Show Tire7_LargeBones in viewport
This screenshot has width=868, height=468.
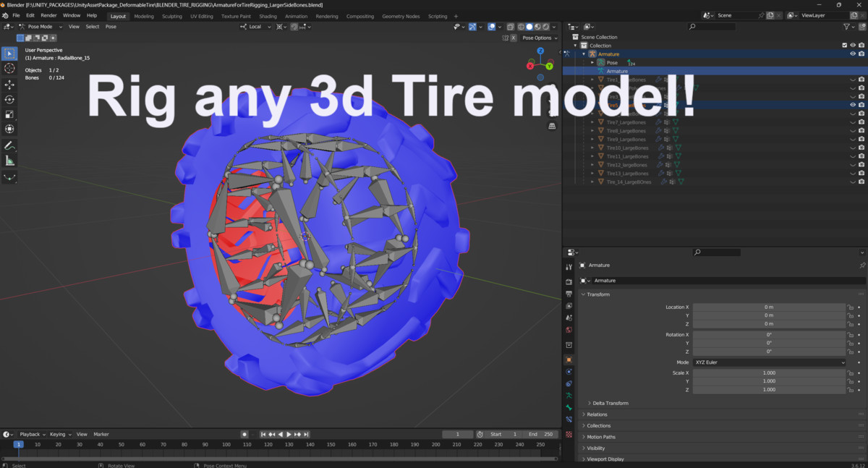tap(853, 122)
